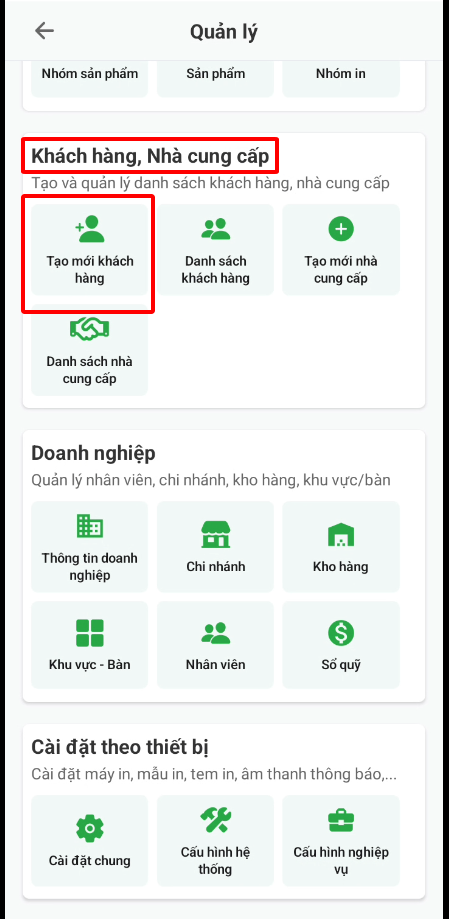
Task: Open the Kho hàng warehouse tile
Action: pyautogui.click(x=341, y=547)
